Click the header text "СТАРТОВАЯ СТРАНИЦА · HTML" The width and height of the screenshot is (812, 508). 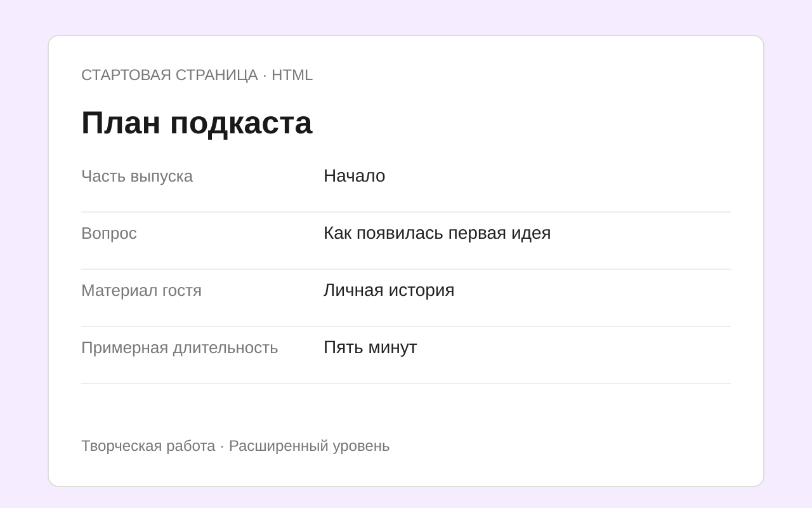coord(197,75)
